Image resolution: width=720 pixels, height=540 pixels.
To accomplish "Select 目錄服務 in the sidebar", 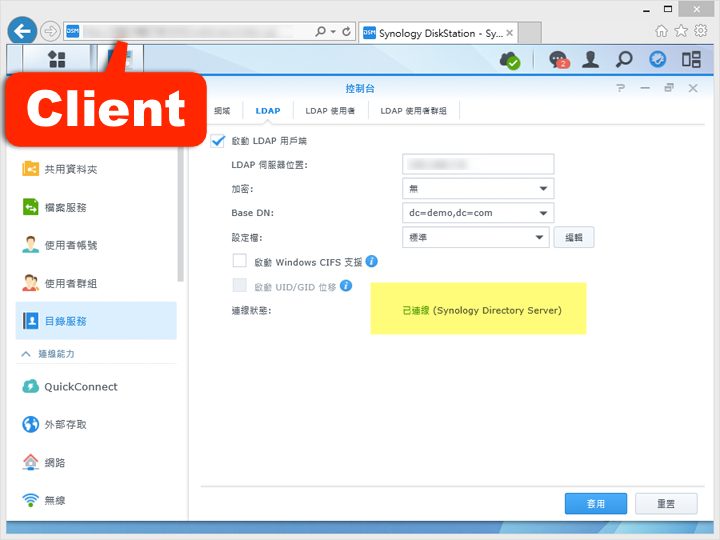I will tap(96, 321).
